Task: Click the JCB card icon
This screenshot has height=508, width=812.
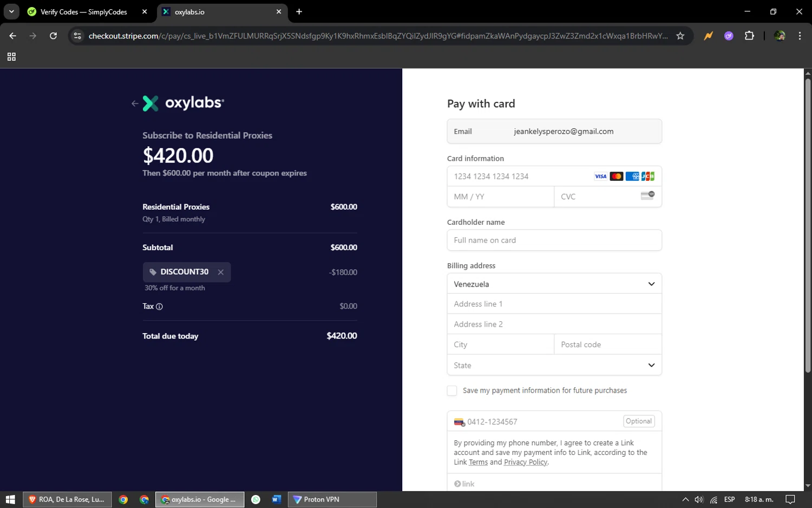Action: coord(647,177)
